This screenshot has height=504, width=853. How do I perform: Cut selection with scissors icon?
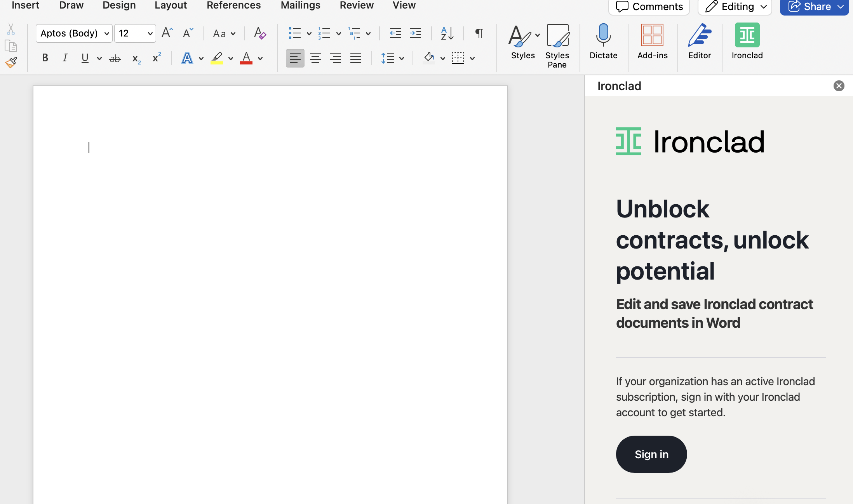click(11, 30)
